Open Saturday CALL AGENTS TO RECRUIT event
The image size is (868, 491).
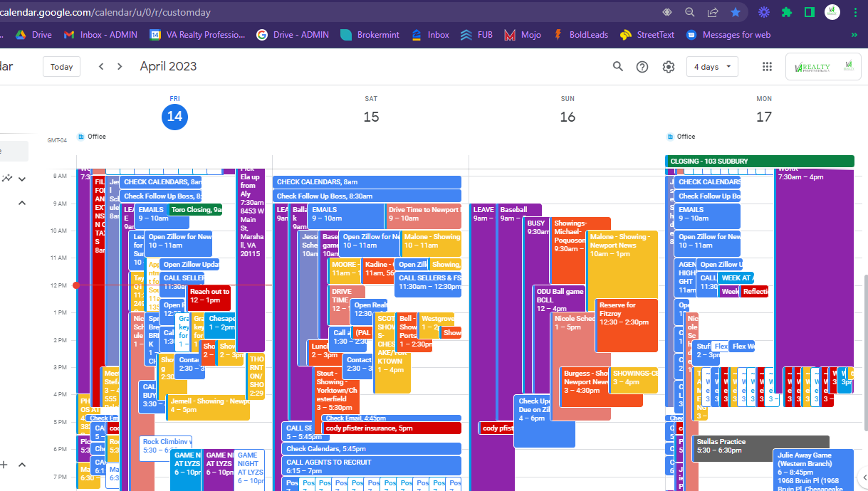372,466
